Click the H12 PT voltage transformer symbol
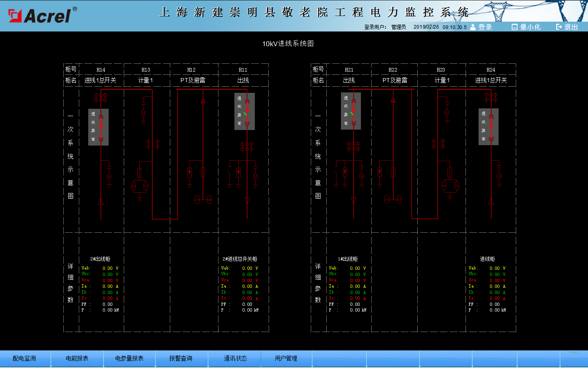The width and height of the screenshot is (588, 368). 203,200
